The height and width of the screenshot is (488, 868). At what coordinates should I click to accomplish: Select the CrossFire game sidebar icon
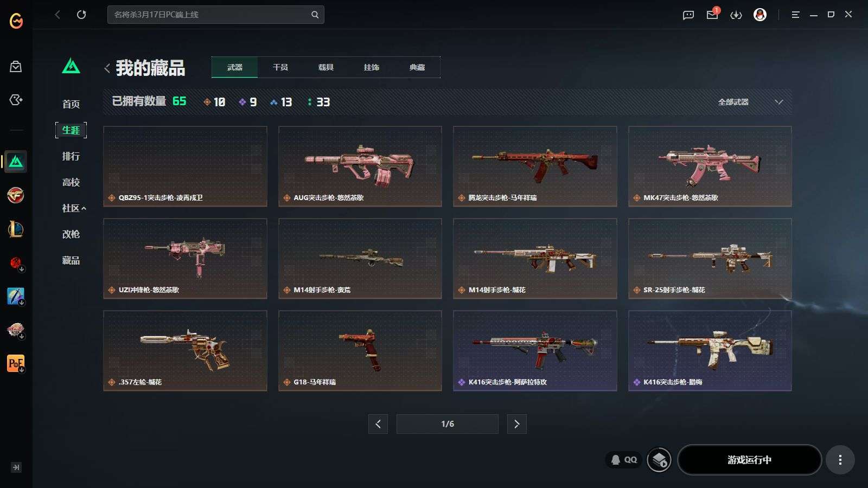pyautogui.click(x=16, y=195)
